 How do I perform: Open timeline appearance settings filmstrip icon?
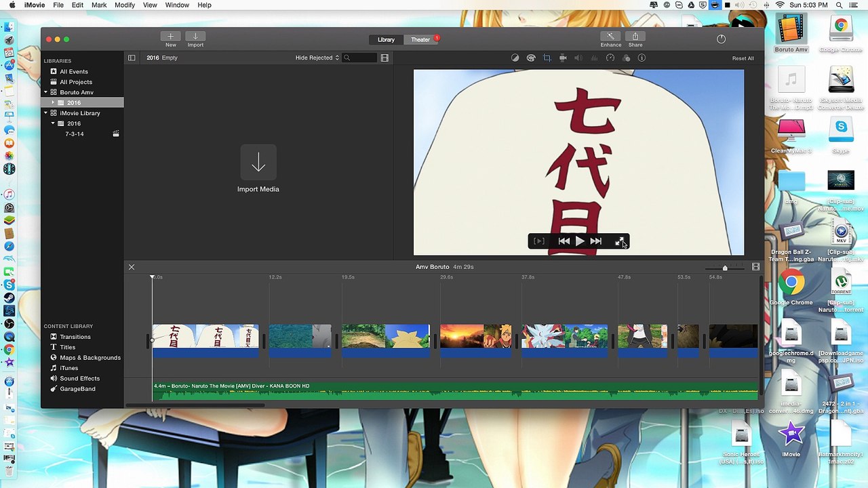click(755, 267)
